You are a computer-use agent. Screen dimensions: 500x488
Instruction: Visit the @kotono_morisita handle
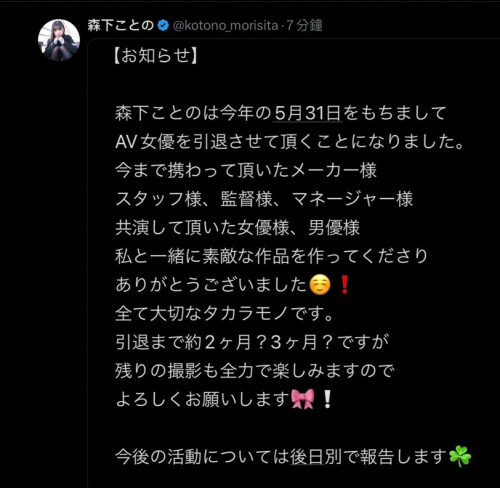225,26
